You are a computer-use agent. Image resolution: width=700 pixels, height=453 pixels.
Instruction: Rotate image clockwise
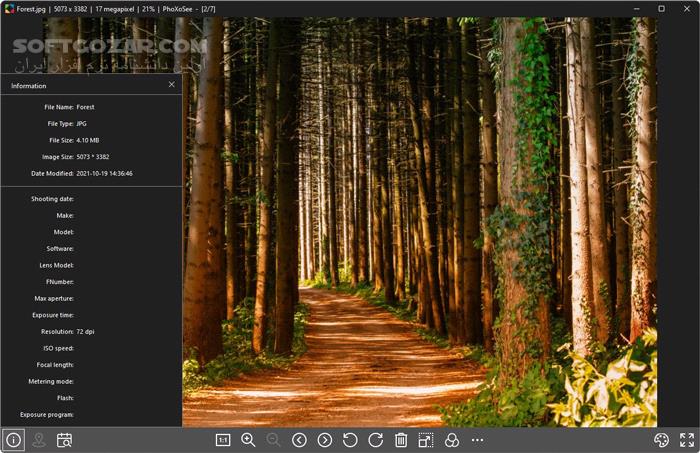[375, 440]
